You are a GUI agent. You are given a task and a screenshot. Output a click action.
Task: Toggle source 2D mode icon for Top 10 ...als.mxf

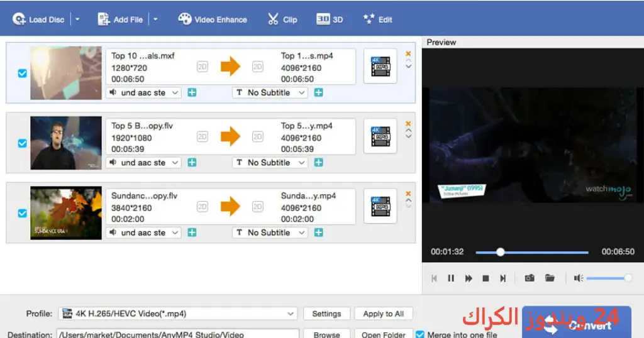coord(202,67)
